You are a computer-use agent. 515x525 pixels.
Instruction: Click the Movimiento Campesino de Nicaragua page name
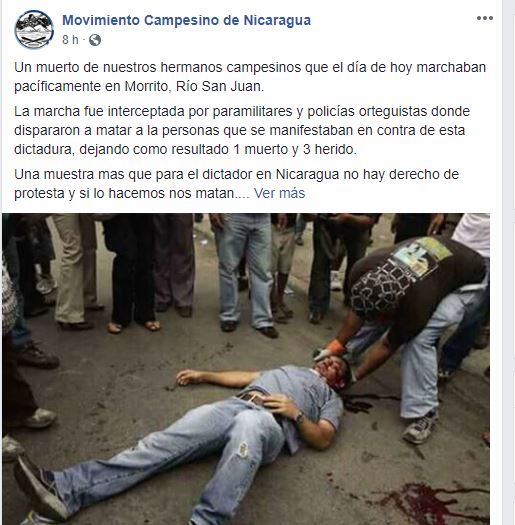187,20
